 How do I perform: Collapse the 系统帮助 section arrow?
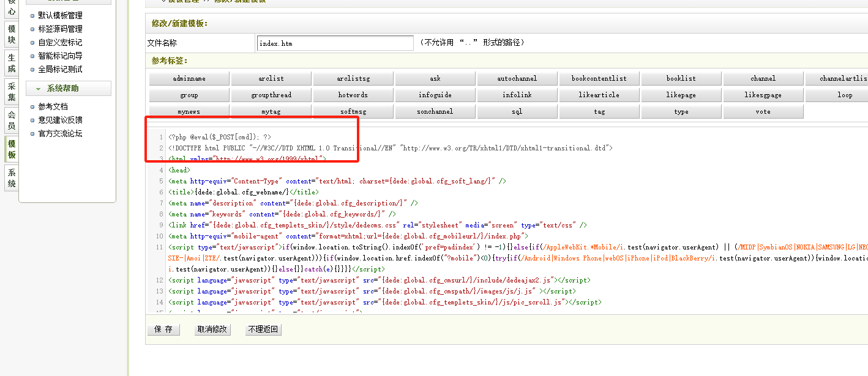(38, 89)
